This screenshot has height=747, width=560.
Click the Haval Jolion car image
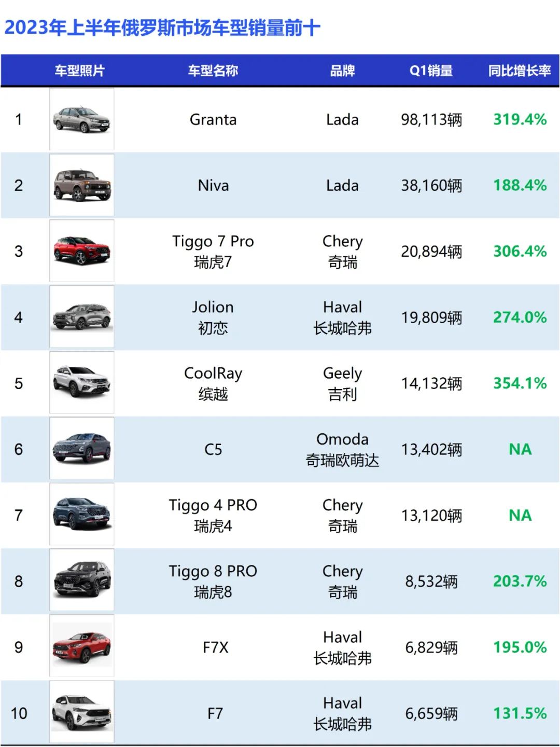pos(82,317)
